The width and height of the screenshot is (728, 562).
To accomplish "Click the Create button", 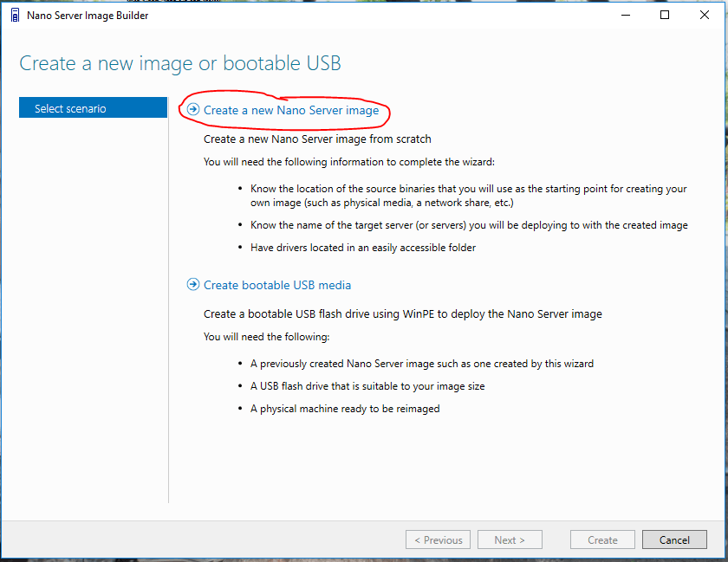I will click(x=602, y=539).
